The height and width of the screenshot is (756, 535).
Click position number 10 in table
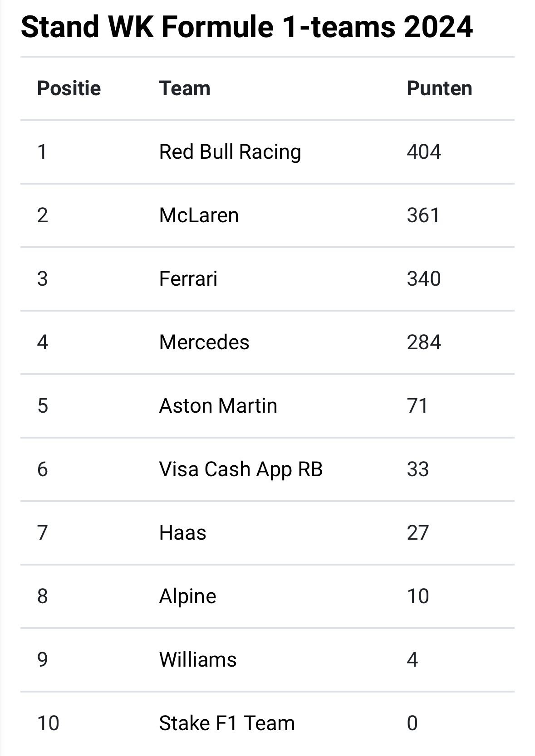pyautogui.click(x=48, y=723)
